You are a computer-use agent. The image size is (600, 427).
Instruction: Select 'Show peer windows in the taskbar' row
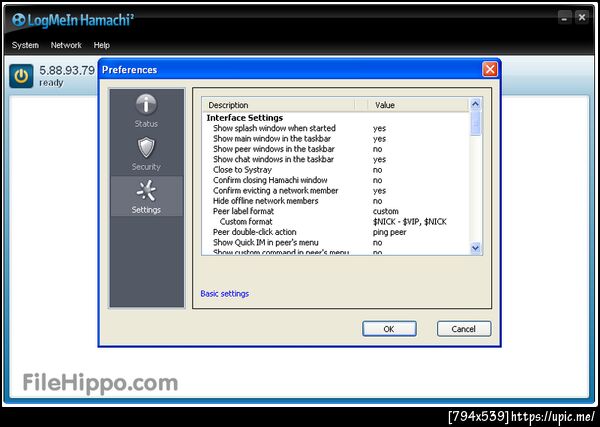click(336, 149)
